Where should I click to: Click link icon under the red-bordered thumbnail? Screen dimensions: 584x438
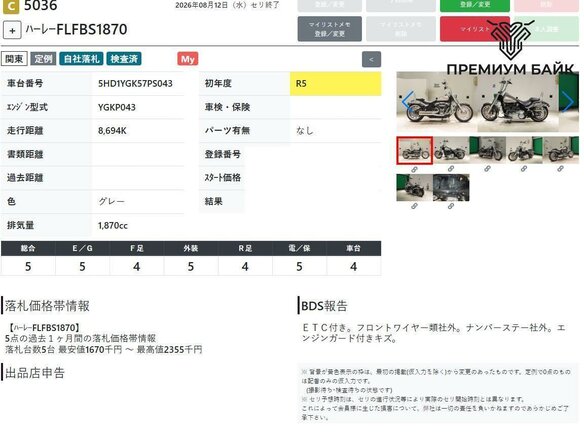click(x=415, y=169)
